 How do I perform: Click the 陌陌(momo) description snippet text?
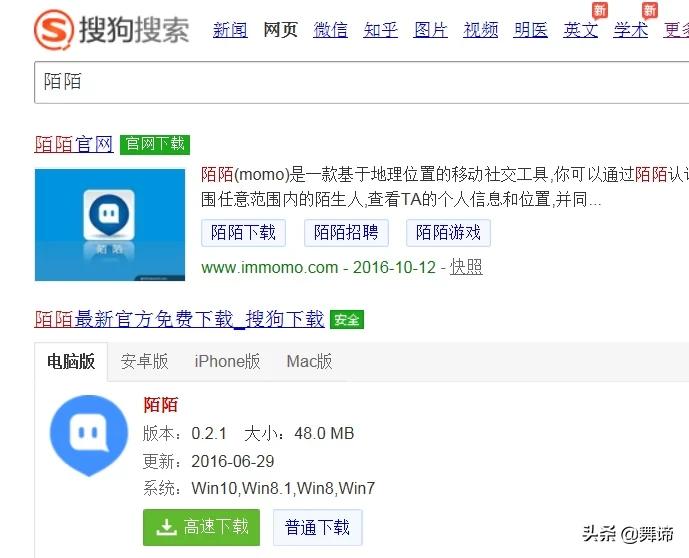445,187
